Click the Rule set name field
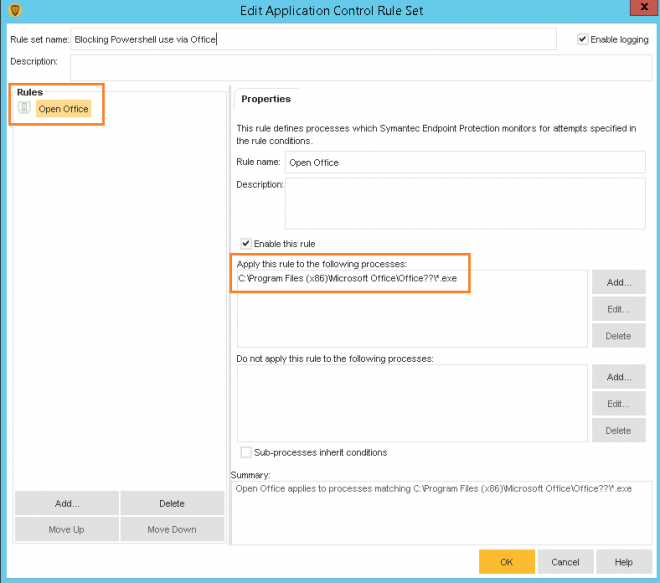The width and height of the screenshot is (660, 583). 313,39
